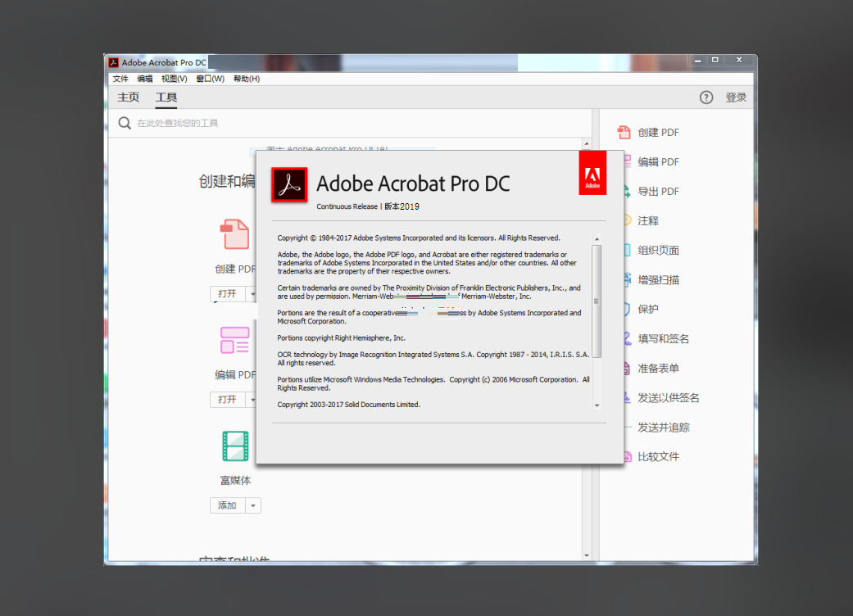Click the large 创建 PDF tool icon
This screenshot has width=853, height=616.
click(x=235, y=233)
